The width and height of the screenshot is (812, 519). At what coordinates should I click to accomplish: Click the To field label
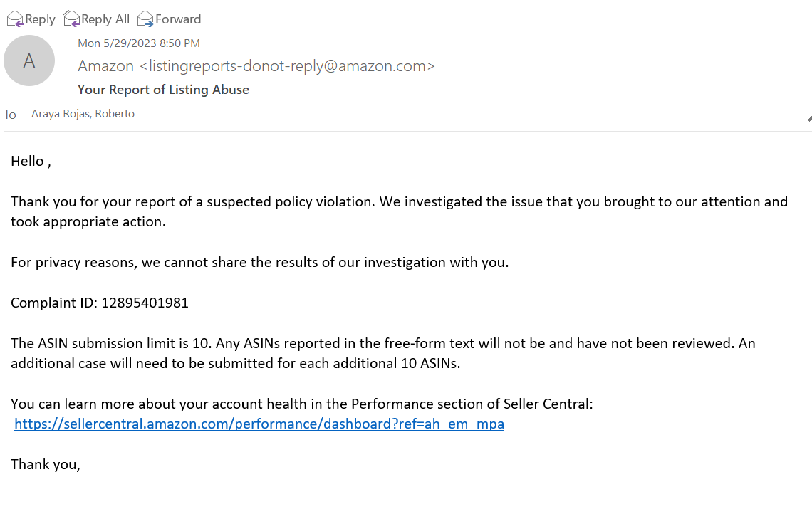click(x=10, y=115)
